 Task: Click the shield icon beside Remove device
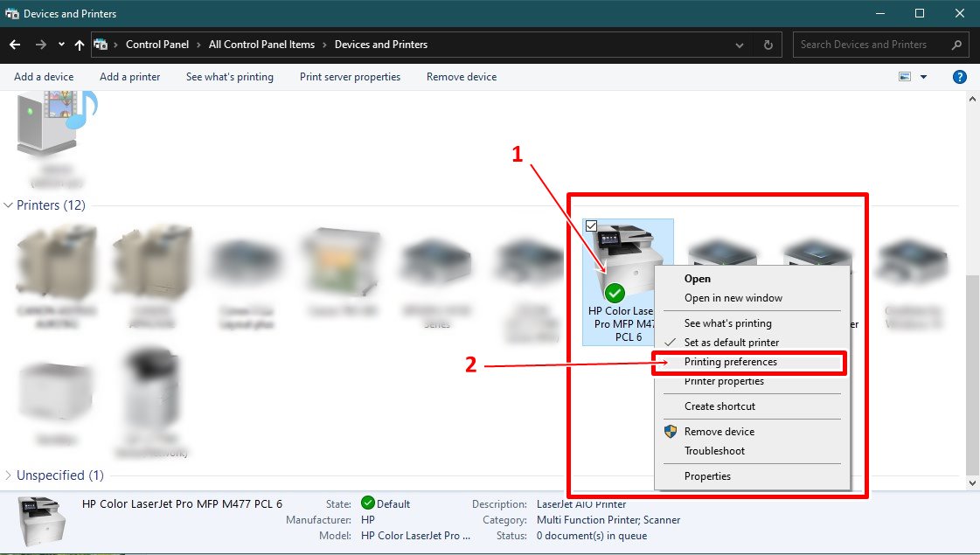point(670,431)
